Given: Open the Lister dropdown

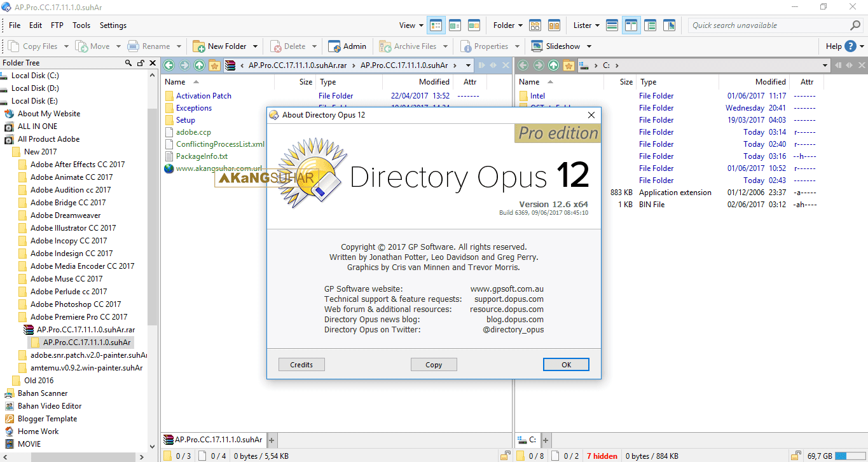Looking at the screenshot, I should (586, 25).
